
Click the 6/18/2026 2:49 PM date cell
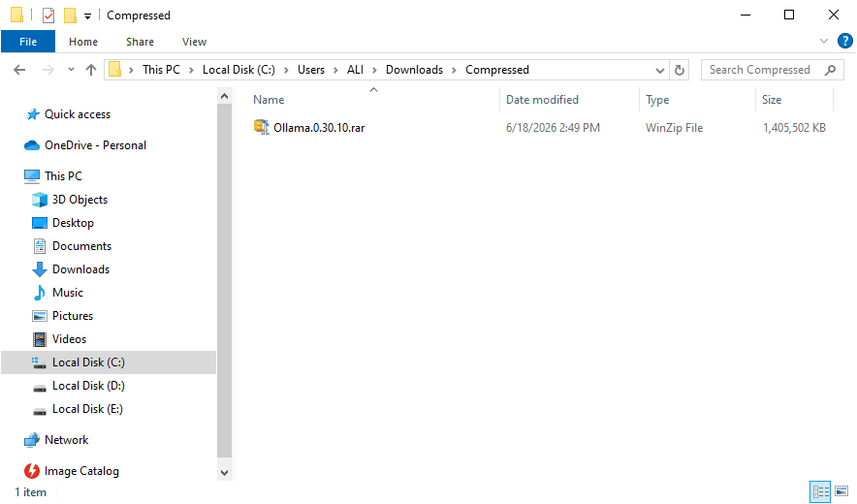click(x=553, y=128)
